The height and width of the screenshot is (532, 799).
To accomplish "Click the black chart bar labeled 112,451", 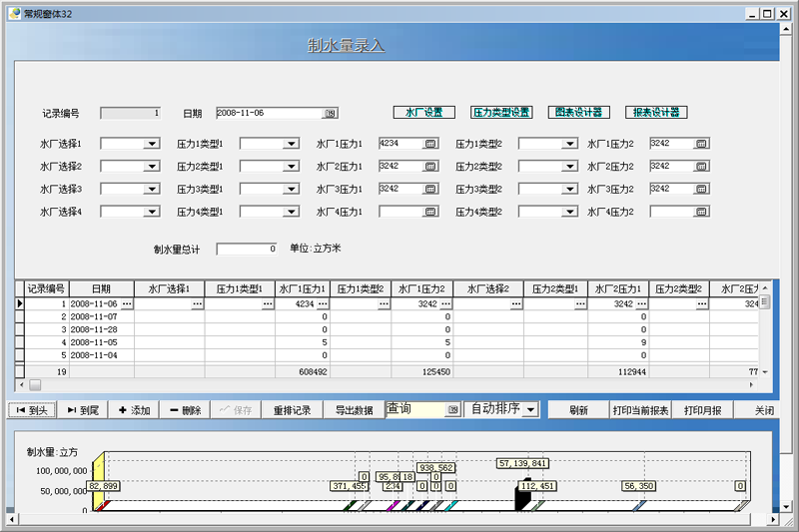I will (522, 495).
